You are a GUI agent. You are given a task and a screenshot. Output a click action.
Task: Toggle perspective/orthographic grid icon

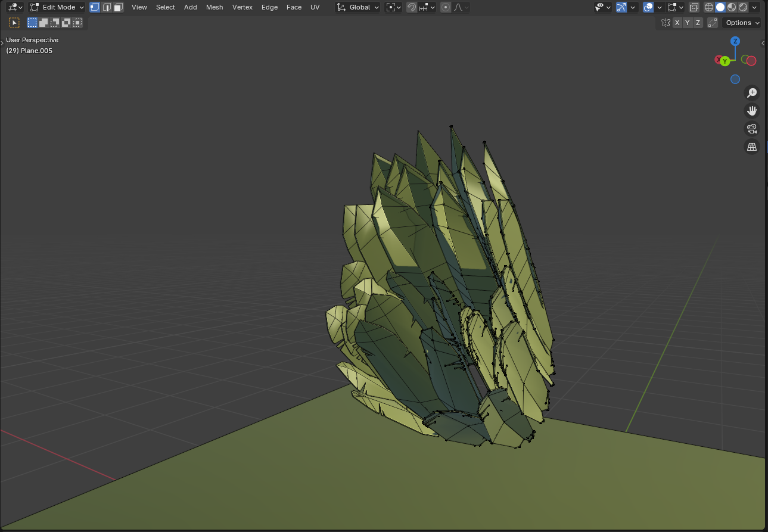click(x=752, y=147)
